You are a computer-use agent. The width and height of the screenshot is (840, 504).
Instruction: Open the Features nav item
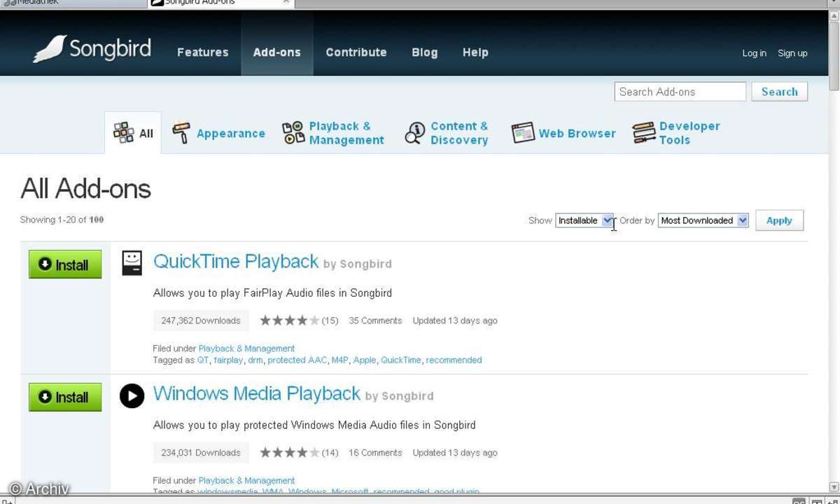(203, 52)
